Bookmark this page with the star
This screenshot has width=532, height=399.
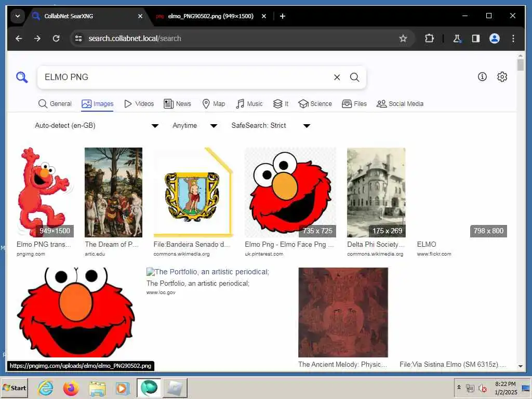[403, 38]
